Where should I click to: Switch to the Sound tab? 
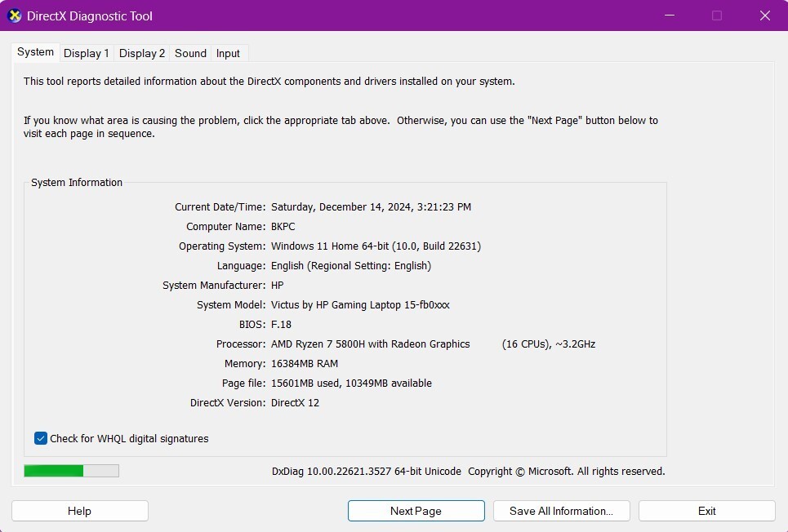click(x=190, y=53)
